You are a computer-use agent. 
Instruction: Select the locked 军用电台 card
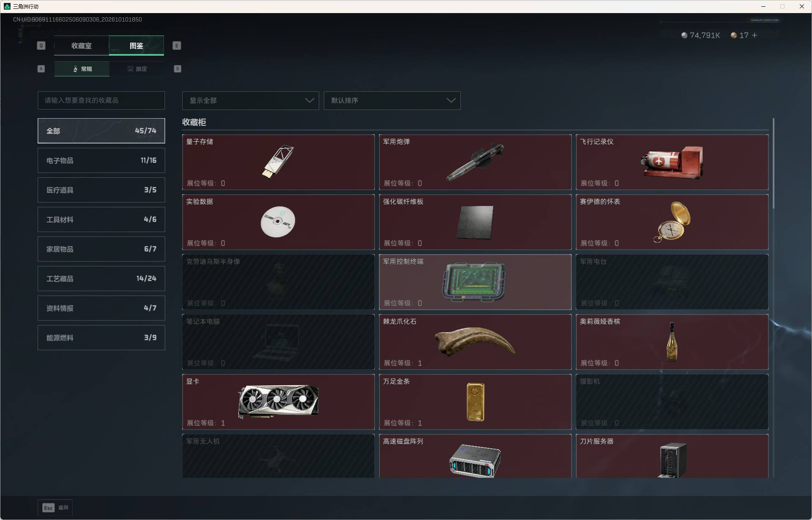672,282
